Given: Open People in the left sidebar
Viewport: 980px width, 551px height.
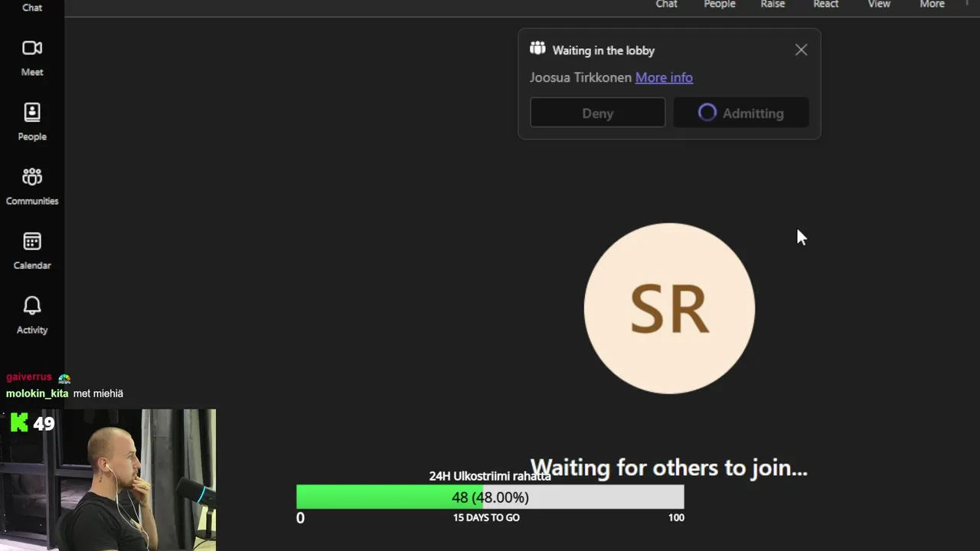Looking at the screenshot, I should (x=32, y=122).
